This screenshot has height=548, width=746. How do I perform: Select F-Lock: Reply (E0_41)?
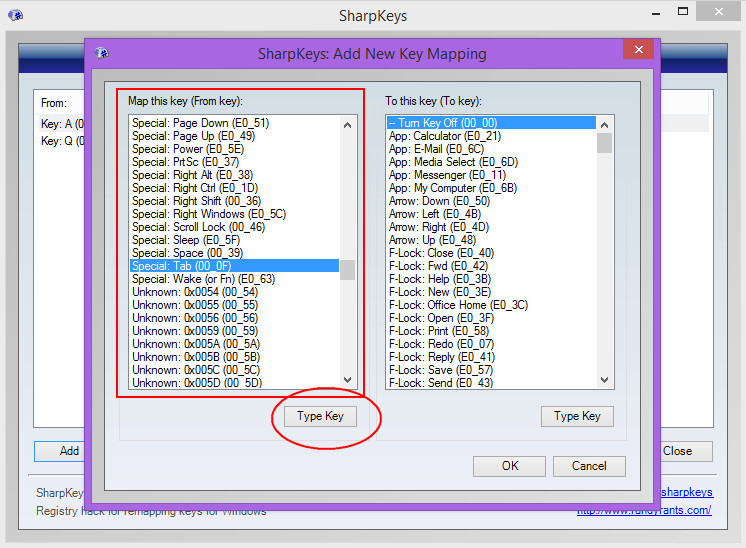491,357
